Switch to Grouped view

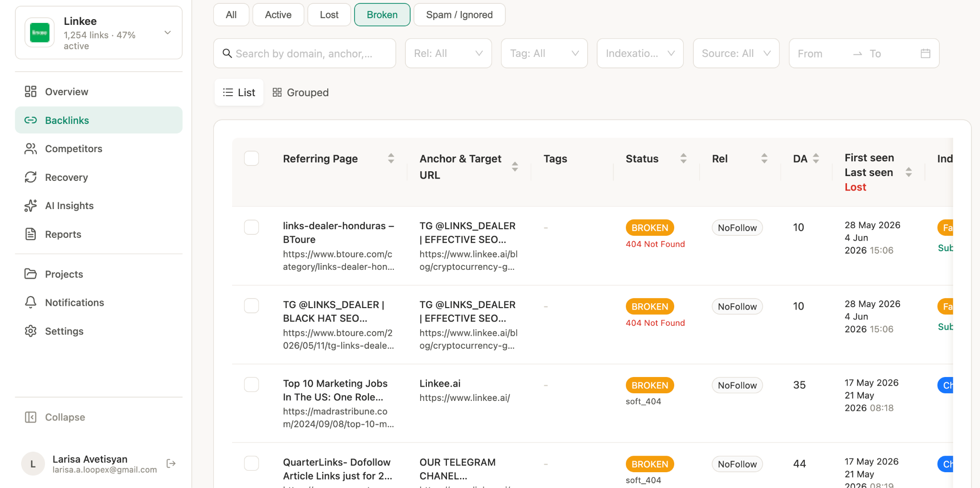click(x=301, y=92)
